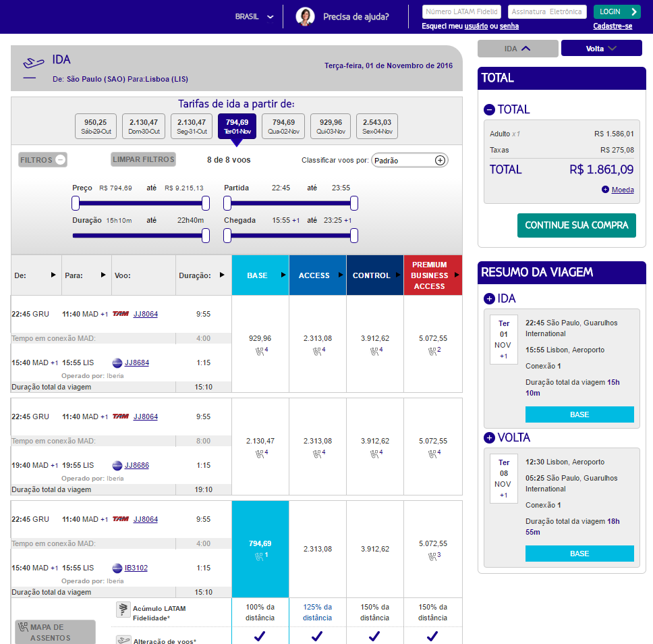653x644 pixels.
Task: Click the airplane IDA header icon
Action: coord(33,63)
